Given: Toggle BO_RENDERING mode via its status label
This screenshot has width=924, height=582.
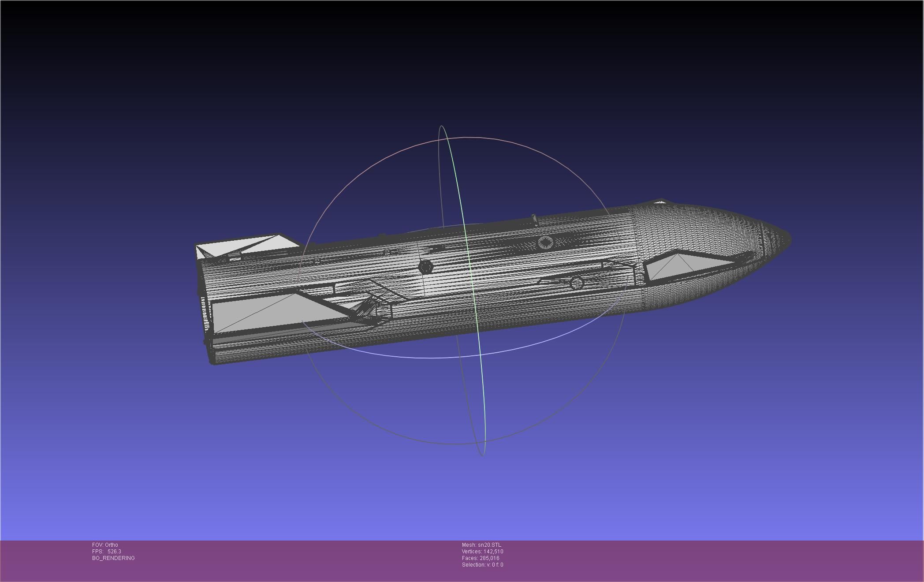Looking at the screenshot, I should [x=112, y=558].
